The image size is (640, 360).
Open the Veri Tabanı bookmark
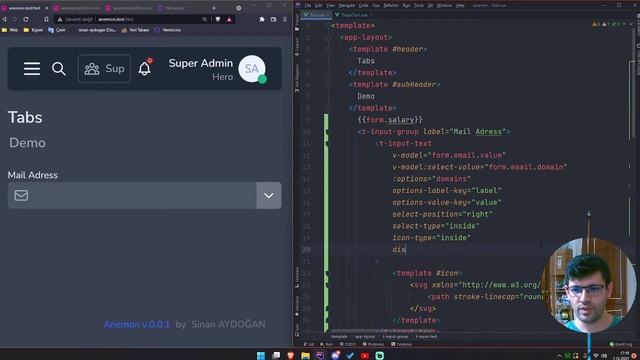[x=135, y=30]
